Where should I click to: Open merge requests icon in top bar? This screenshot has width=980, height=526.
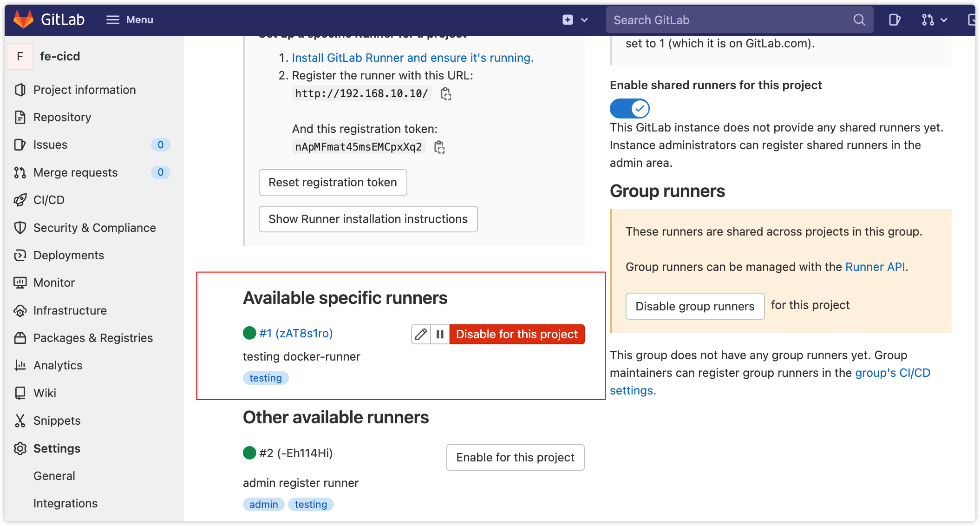pyautogui.click(x=928, y=20)
